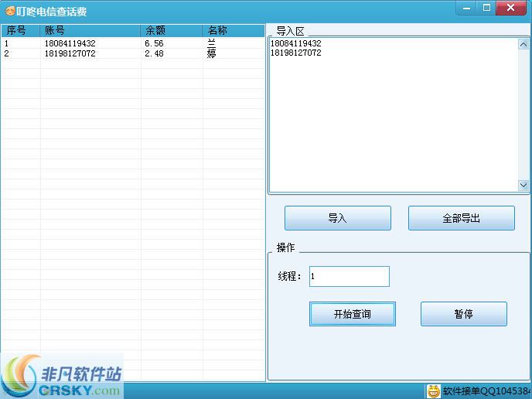Viewport: 532px width, 399px height.
Task: Close the 叮咚电信查话费 window
Action: [x=510, y=8]
